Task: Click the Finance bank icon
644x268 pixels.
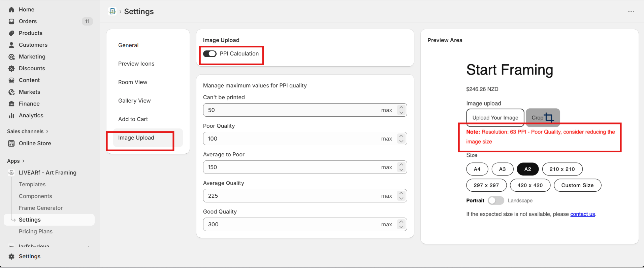Action: (11, 104)
